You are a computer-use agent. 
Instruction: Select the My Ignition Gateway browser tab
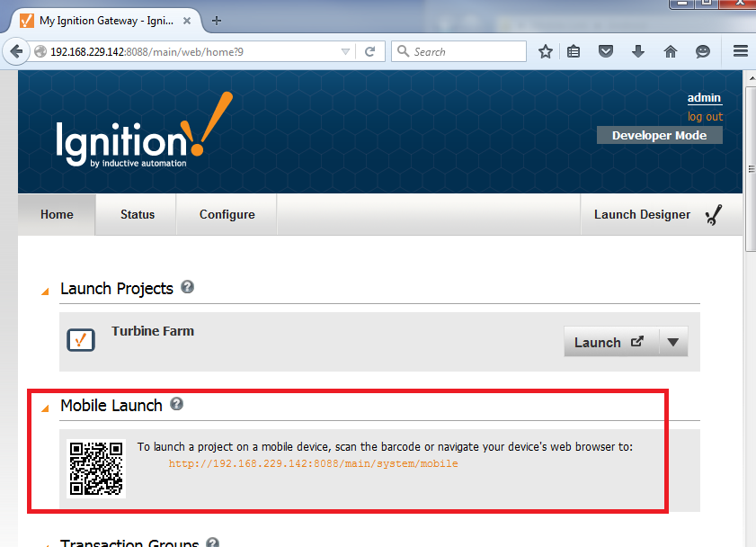105,21
